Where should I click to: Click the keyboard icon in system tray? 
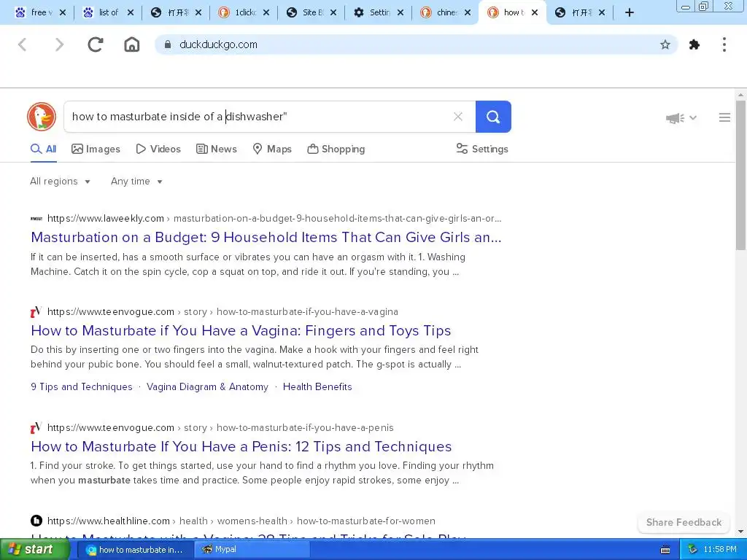[x=665, y=550]
